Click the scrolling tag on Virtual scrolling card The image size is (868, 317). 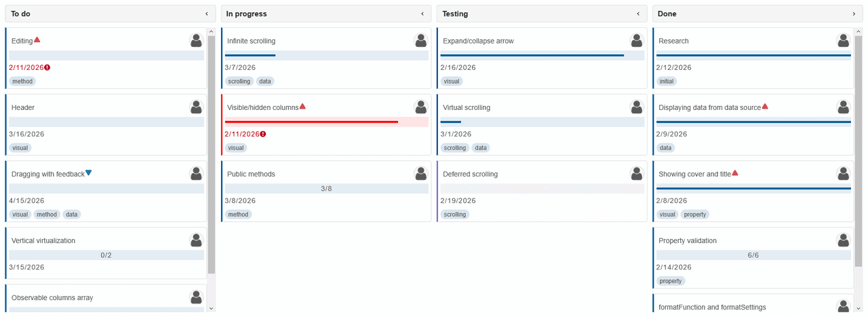(455, 148)
